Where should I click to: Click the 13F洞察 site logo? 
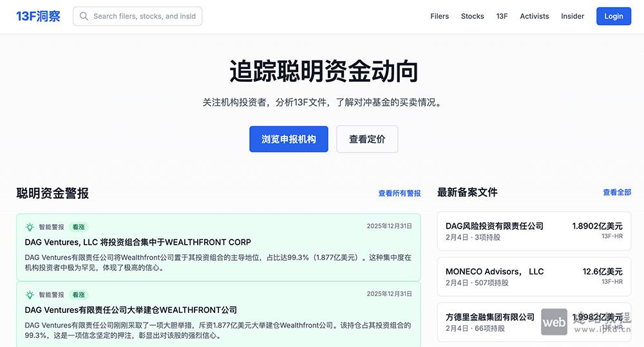[x=38, y=16]
